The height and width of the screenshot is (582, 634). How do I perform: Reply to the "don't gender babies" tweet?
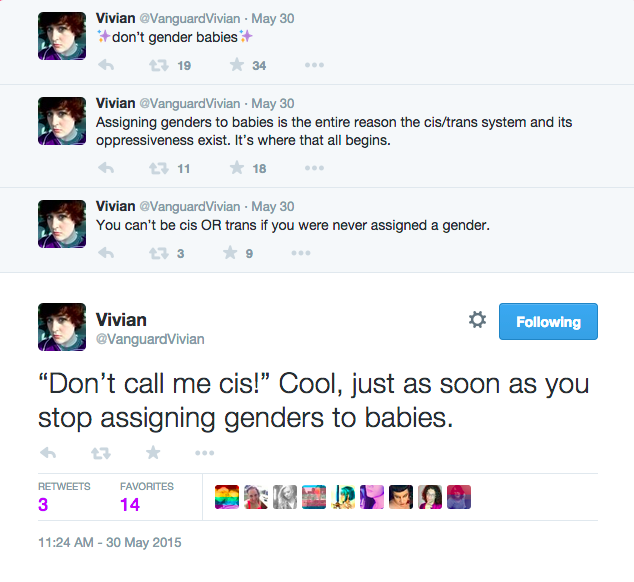pyautogui.click(x=106, y=66)
